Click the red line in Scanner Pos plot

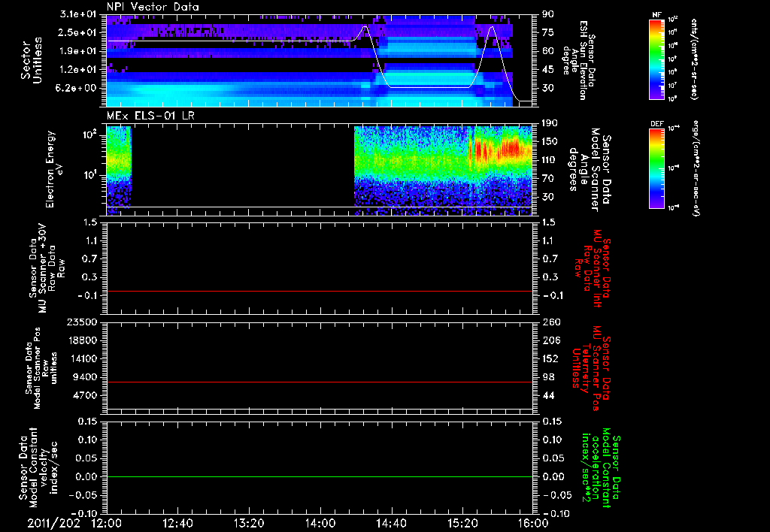tap(319, 382)
